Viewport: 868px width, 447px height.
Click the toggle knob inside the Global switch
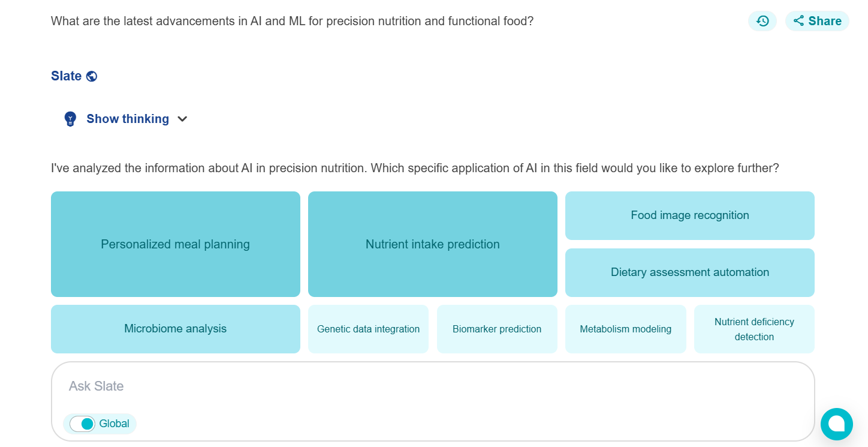click(x=86, y=424)
